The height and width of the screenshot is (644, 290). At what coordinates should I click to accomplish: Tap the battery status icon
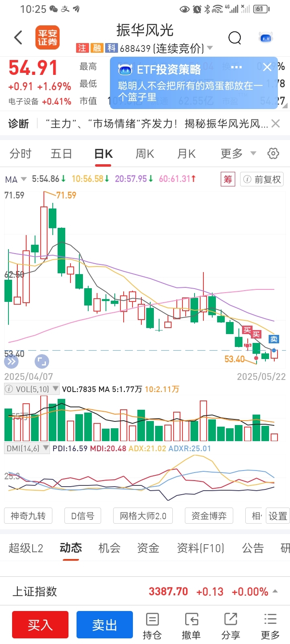(262, 9)
